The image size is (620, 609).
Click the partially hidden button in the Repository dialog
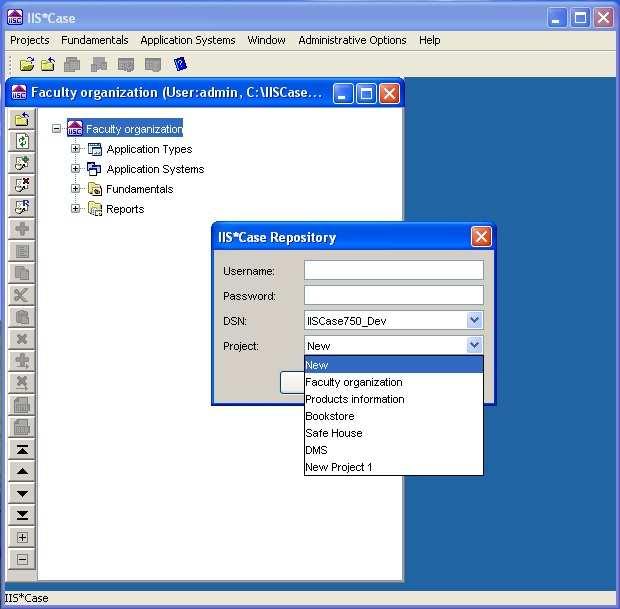click(292, 382)
